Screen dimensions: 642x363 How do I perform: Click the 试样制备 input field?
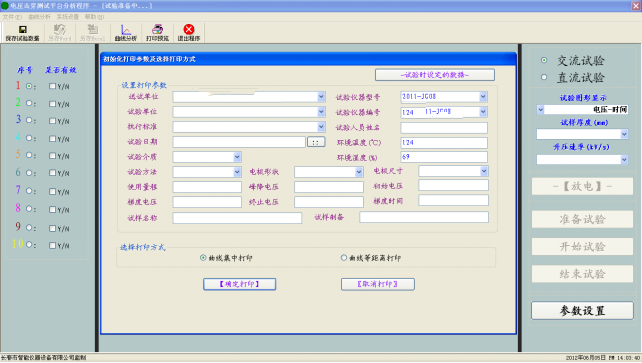pyautogui.click(x=424, y=217)
